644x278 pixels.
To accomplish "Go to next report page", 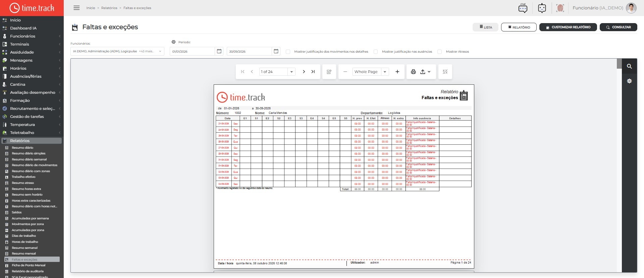I will pyautogui.click(x=304, y=72).
